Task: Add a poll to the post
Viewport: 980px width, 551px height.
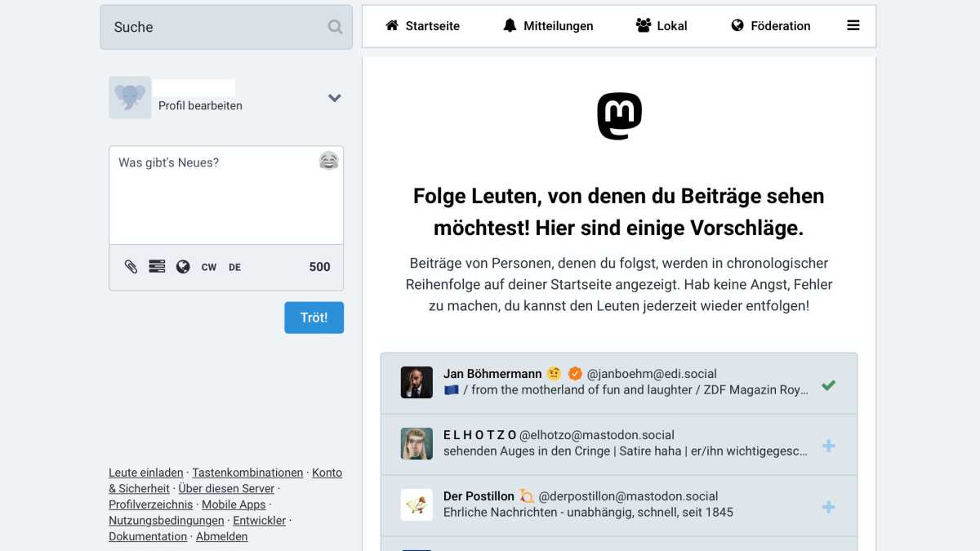Action: point(157,267)
